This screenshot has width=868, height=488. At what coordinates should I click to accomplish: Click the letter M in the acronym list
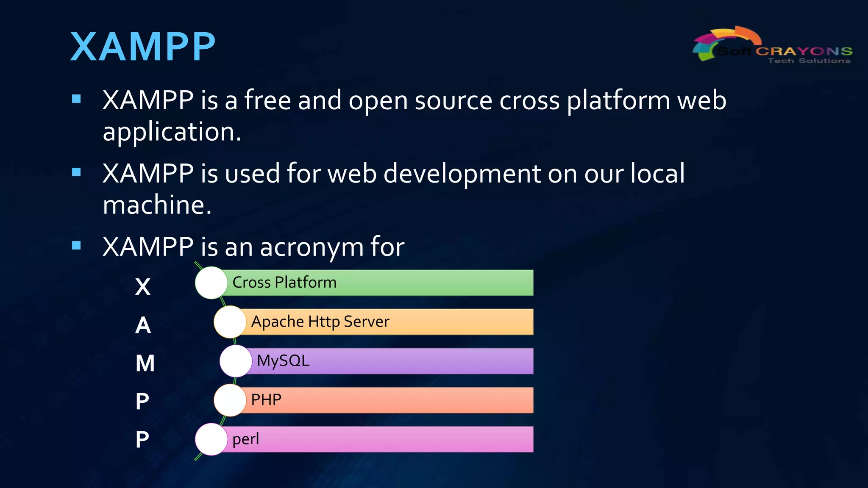click(x=145, y=363)
